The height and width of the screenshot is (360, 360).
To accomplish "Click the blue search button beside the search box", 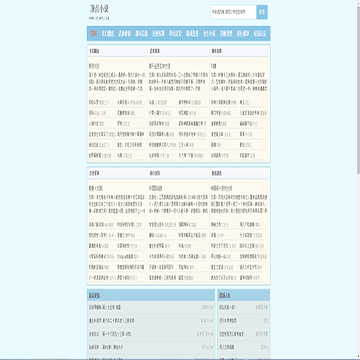I will [262, 12].
